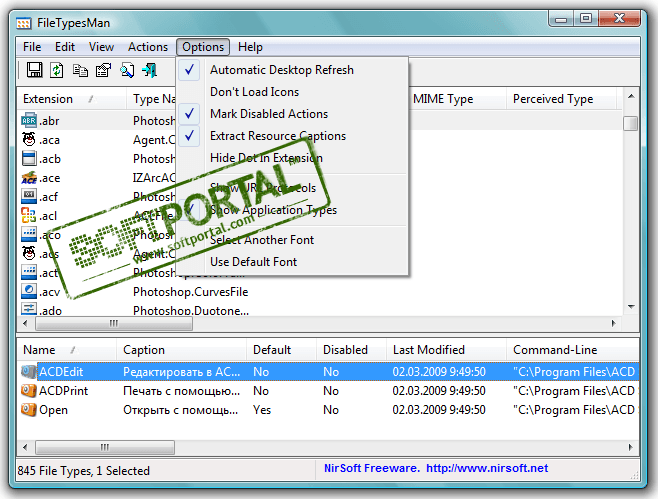Open the File menu

point(32,47)
